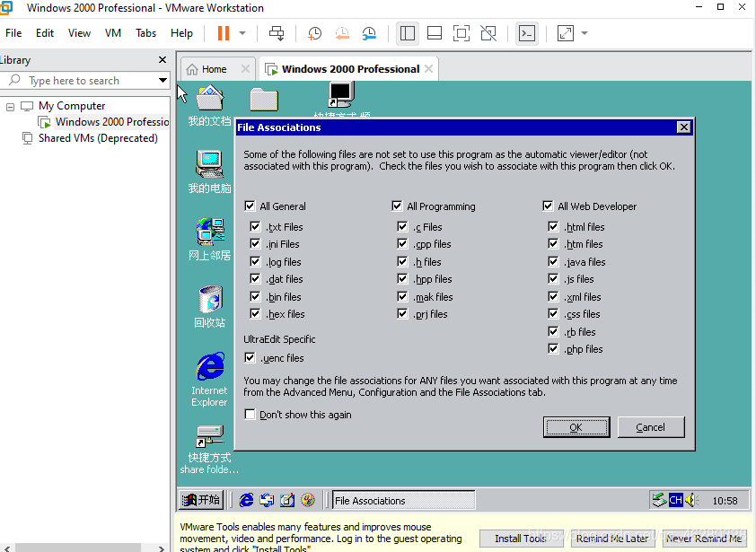The width and height of the screenshot is (756, 552).
Task: Uncheck the .uenc files checkbox
Action: coord(250,358)
